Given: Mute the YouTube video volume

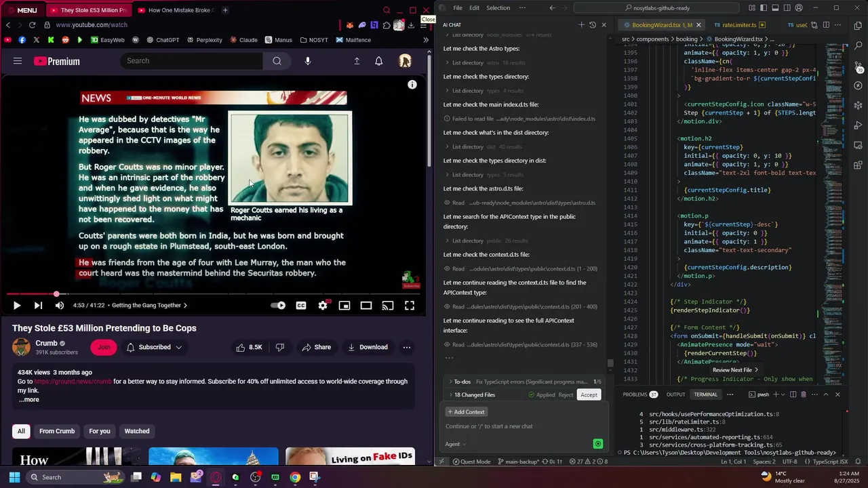Looking at the screenshot, I should point(60,306).
